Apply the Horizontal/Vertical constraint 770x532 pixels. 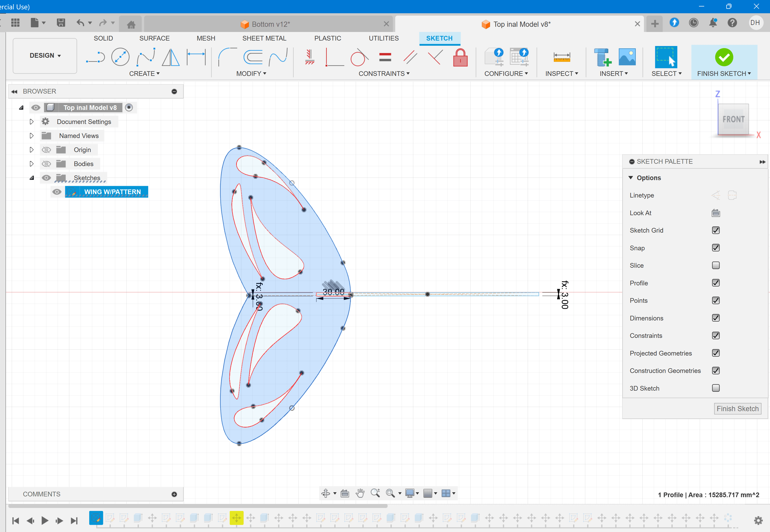(x=310, y=57)
